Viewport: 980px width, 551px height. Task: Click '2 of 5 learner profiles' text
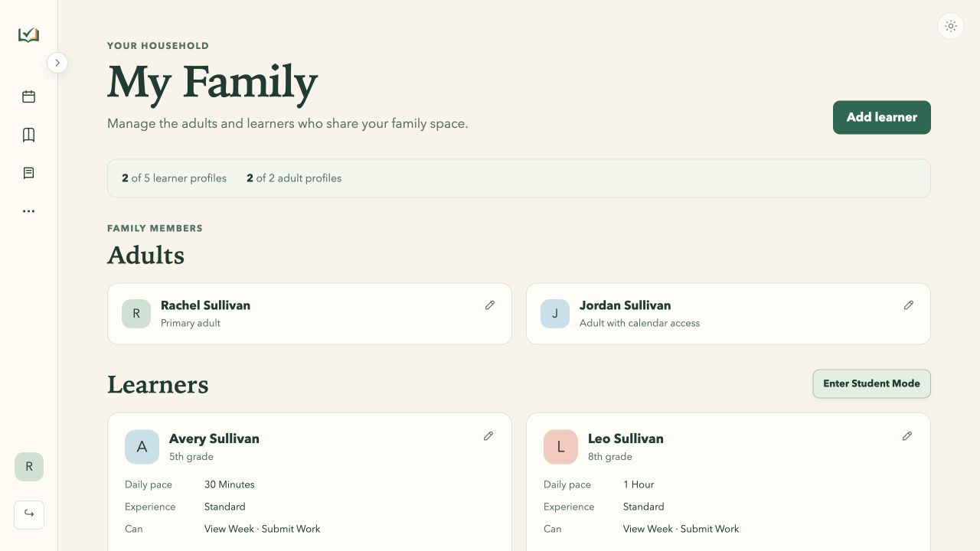(x=175, y=178)
